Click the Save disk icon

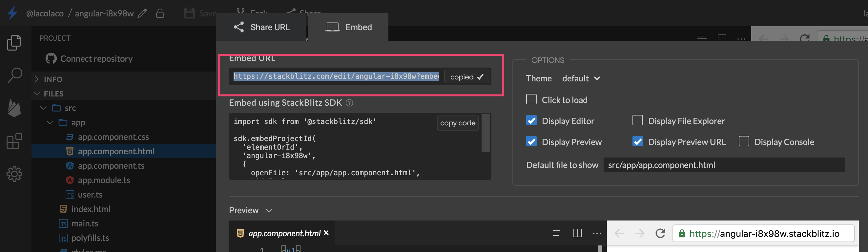point(189,13)
